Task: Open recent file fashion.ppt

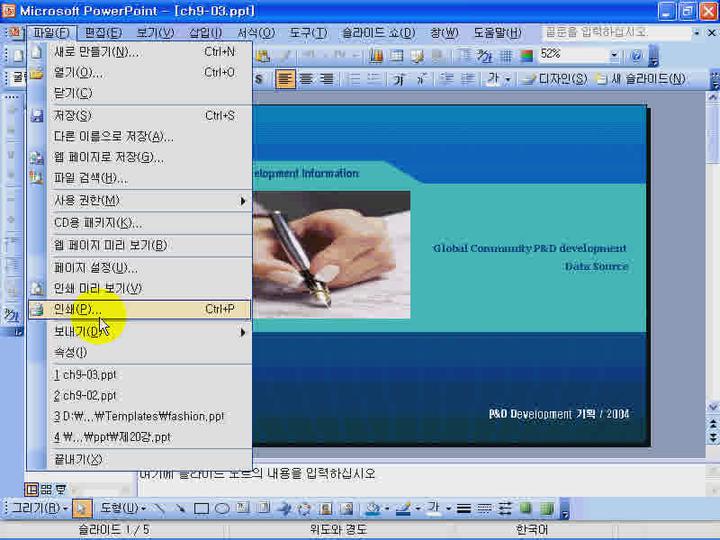Action: 139,416
